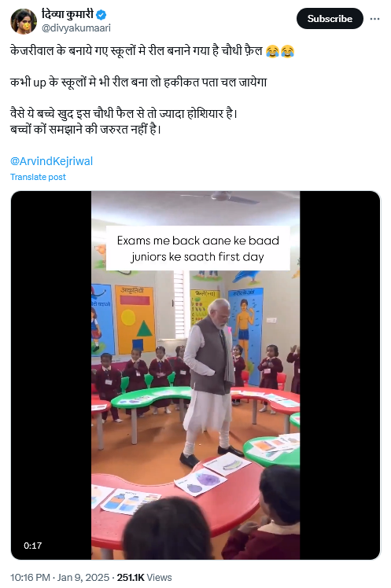The height and width of the screenshot is (588, 391).
Task: Click the first line of the post text
Action: pyautogui.click(x=153, y=50)
